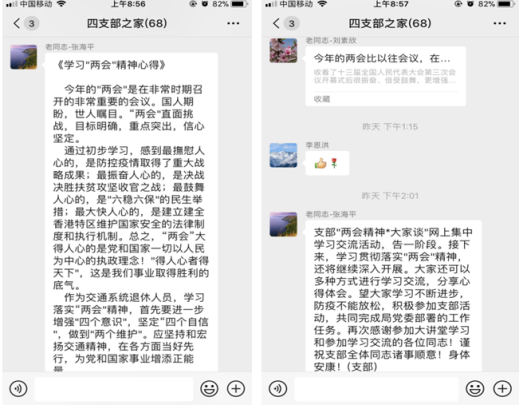520x405 pixels.
Task: Tap back arrow in left chat header
Action: click(17, 23)
